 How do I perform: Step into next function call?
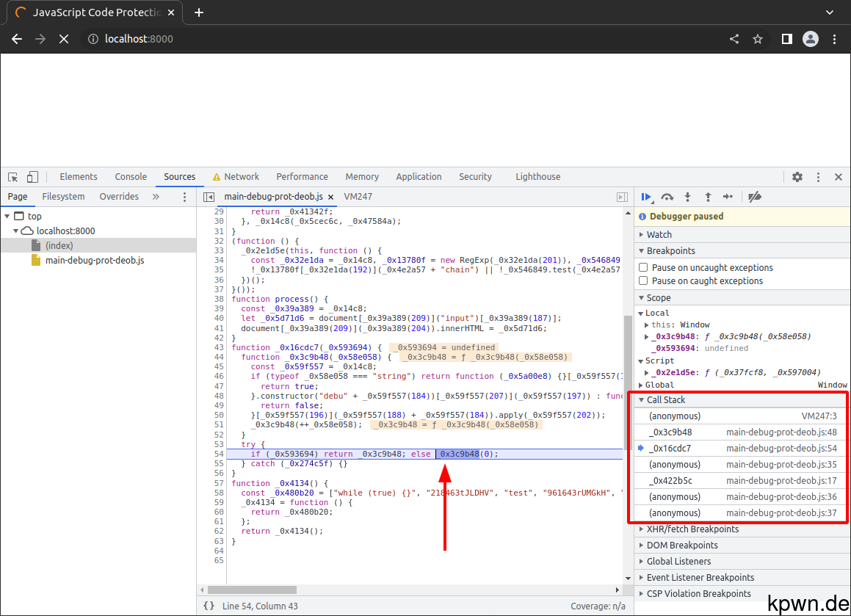(x=687, y=197)
